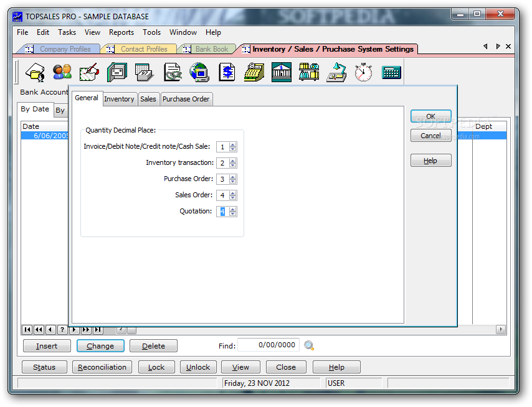This screenshot has width=532, height=407.
Task: Increase Inventory transaction decimal spinner
Action: click(x=233, y=161)
